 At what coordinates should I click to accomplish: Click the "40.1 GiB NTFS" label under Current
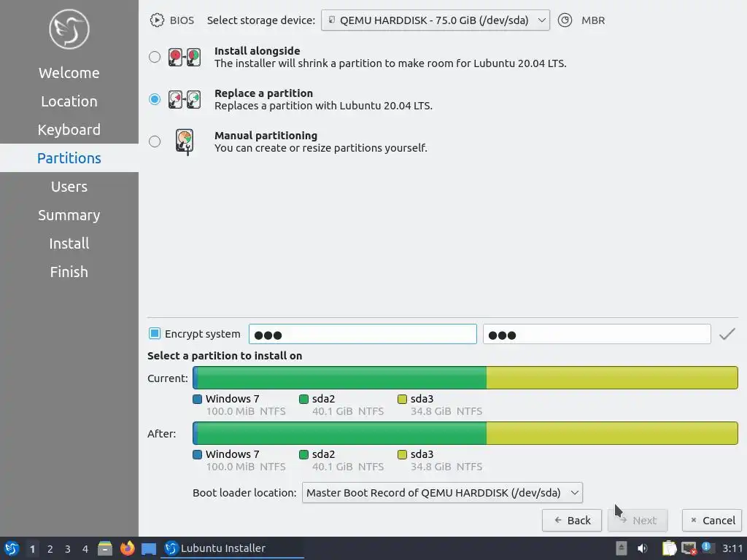348,411
